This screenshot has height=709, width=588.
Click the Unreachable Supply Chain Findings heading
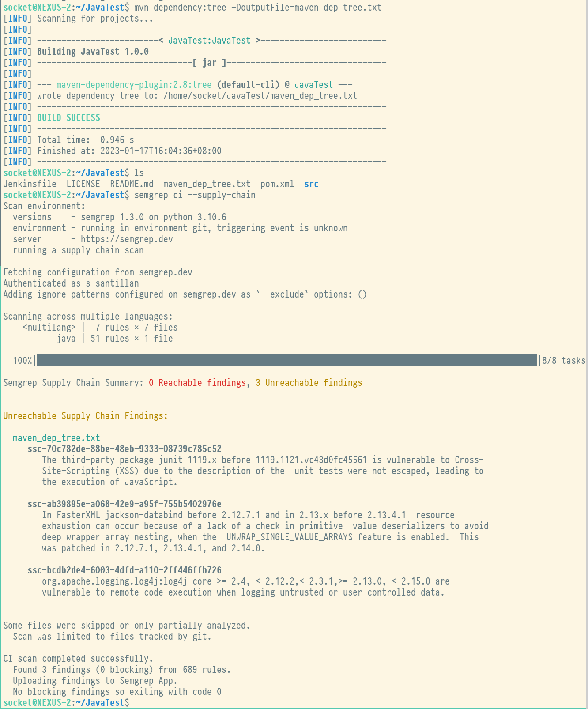coord(85,416)
